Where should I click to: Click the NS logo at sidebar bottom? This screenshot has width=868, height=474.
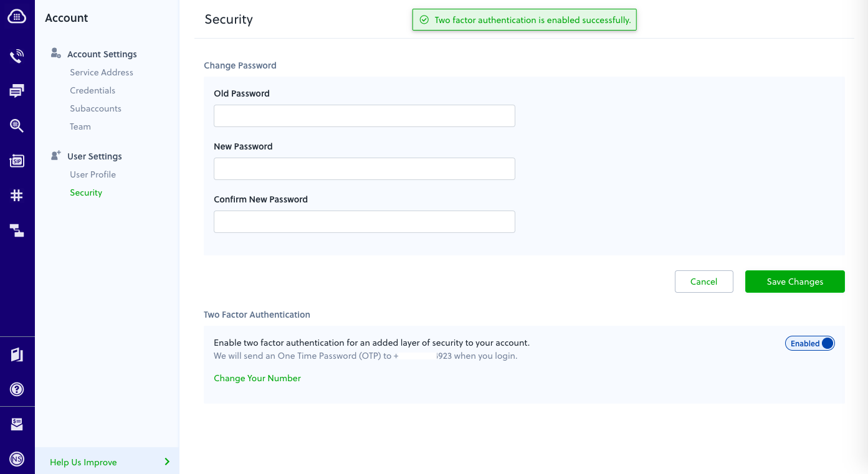pos(17,458)
